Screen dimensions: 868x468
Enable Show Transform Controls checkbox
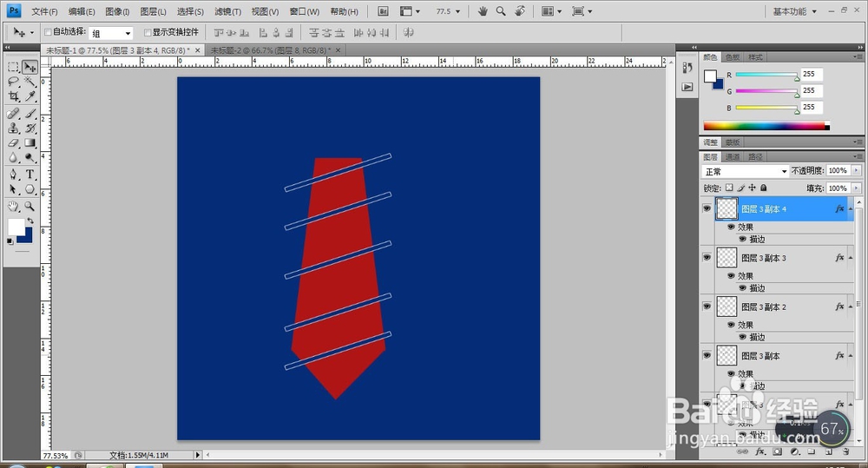tap(148, 32)
